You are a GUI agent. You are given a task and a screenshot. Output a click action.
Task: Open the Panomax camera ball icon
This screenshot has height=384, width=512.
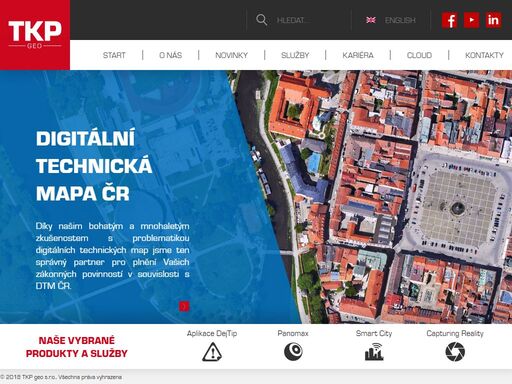(293, 352)
